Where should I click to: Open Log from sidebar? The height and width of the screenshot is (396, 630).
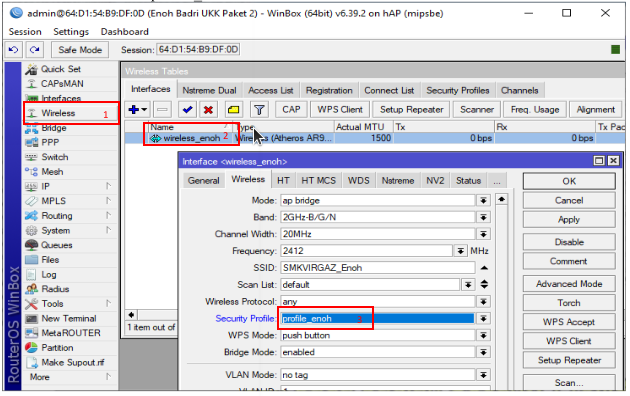(49, 275)
